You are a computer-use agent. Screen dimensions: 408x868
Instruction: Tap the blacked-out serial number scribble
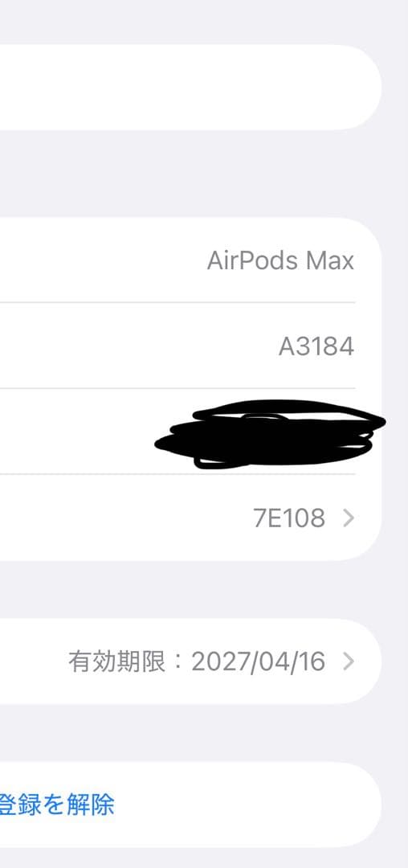tap(271, 433)
